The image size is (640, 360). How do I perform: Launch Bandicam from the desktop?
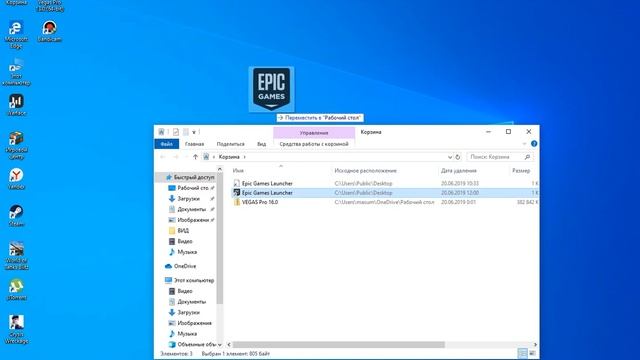pos(49,31)
